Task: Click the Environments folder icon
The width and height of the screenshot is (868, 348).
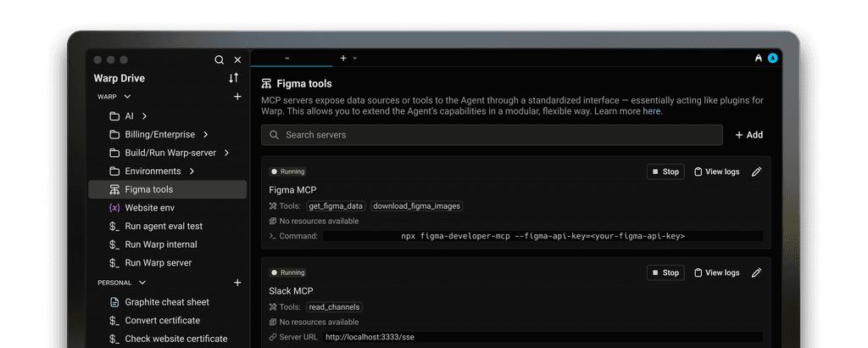Action: coord(114,171)
